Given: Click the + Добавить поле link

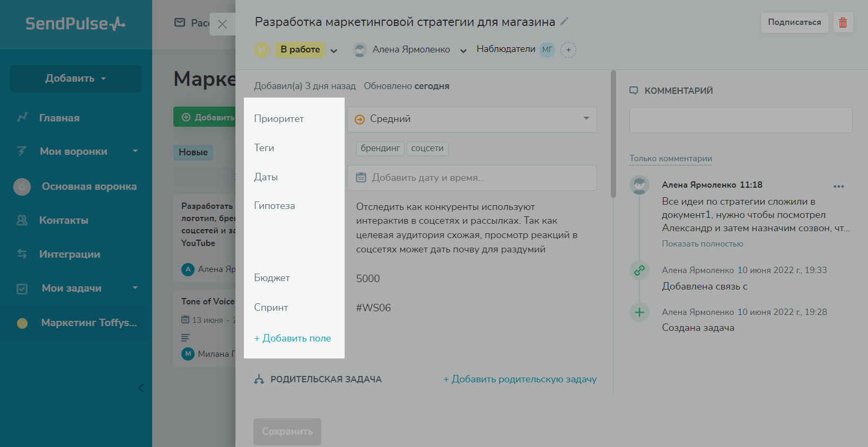Looking at the screenshot, I should pos(293,338).
